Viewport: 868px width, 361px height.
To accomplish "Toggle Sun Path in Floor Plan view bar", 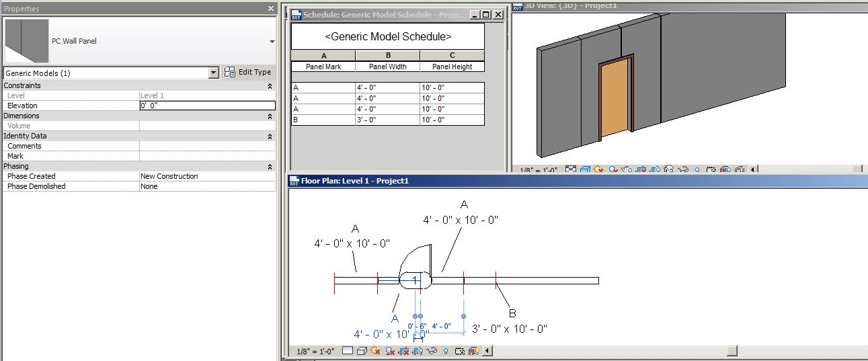I will click(x=375, y=351).
